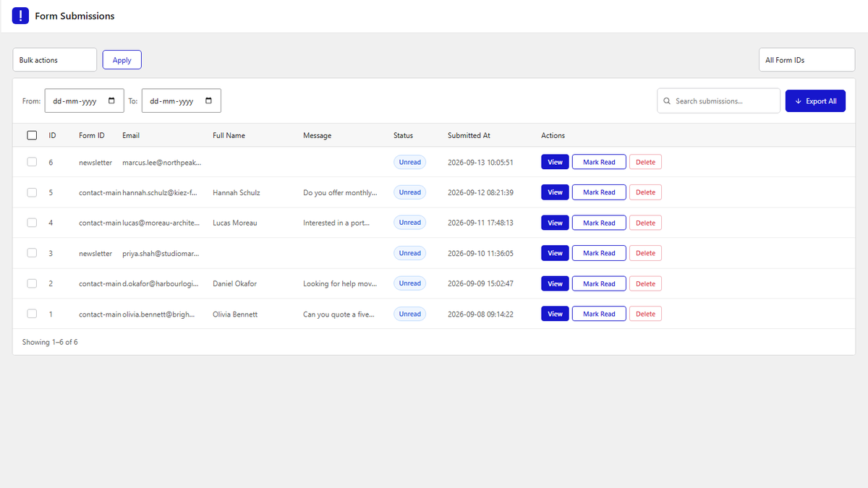Viewport: 868px width, 488px height.
Task: View the priya.shah newsletter submission
Action: click(555, 253)
